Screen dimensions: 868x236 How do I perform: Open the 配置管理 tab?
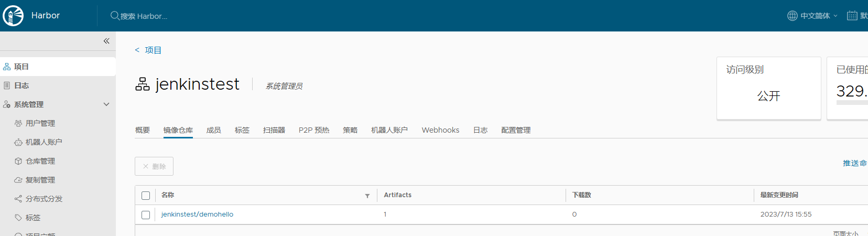point(516,130)
